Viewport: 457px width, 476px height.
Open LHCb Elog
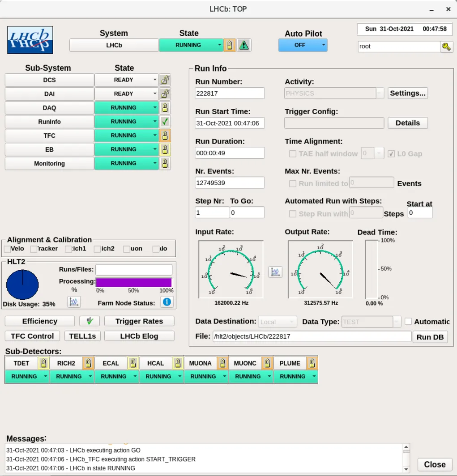pos(139,336)
